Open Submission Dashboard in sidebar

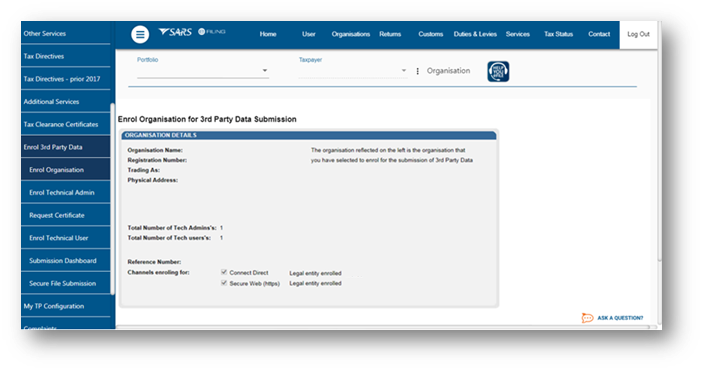pyautogui.click(x=66, y=261)
